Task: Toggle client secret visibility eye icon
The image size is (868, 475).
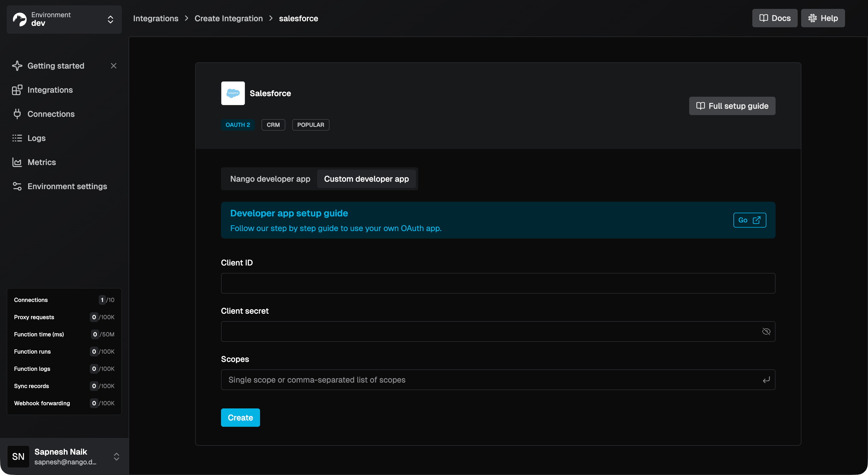Action: [766, 331]
